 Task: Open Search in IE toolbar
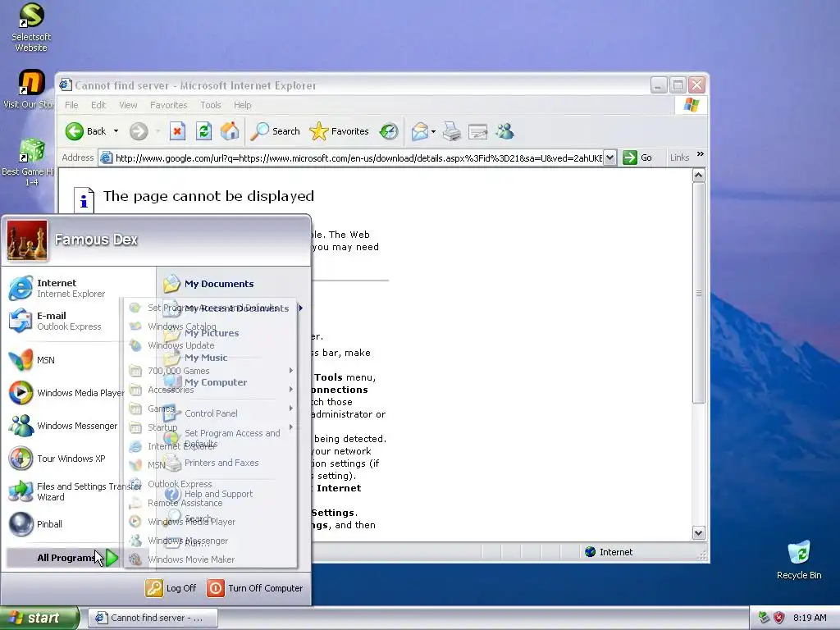(276, 131)
